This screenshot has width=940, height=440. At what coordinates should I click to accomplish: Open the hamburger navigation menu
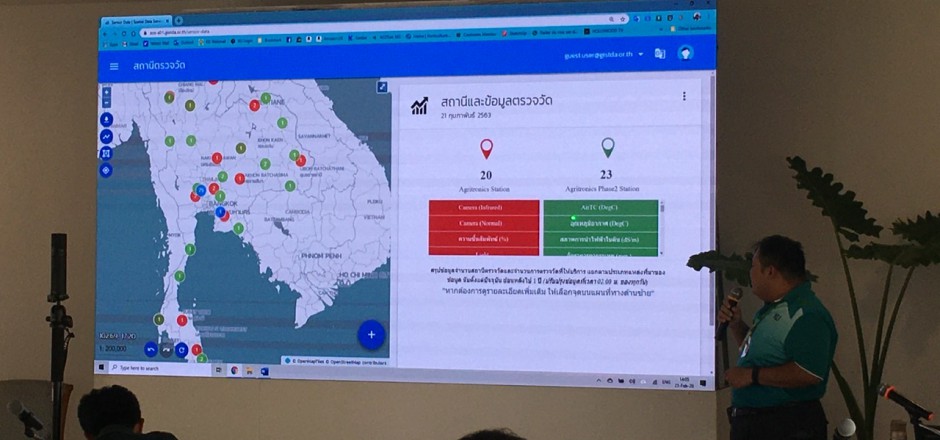113,66
